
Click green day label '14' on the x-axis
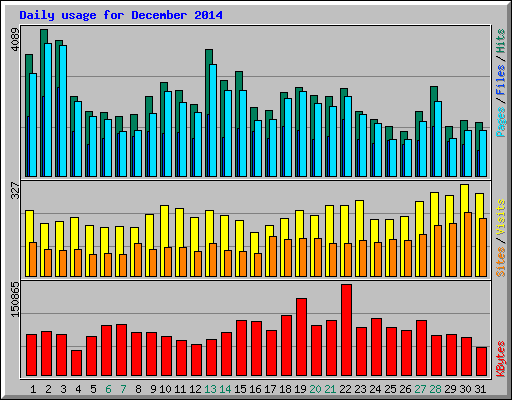[225, 389]
